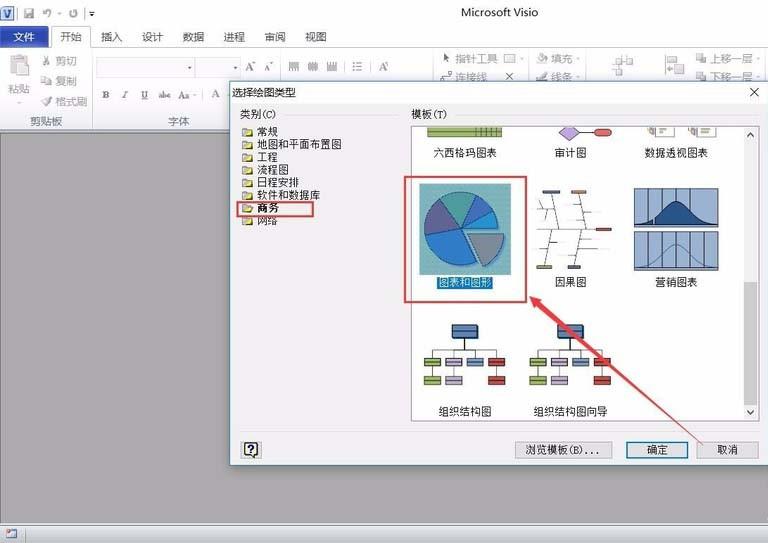Open the font size combo box
The image size is (768, 543).
click(217, 67)
